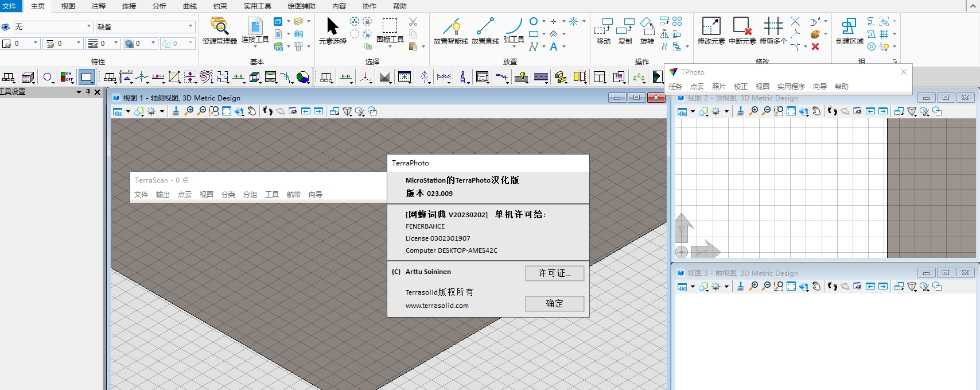Choose the 移动 move tool
The height and width of the screenshot is (390, 980).
[604, 30]
